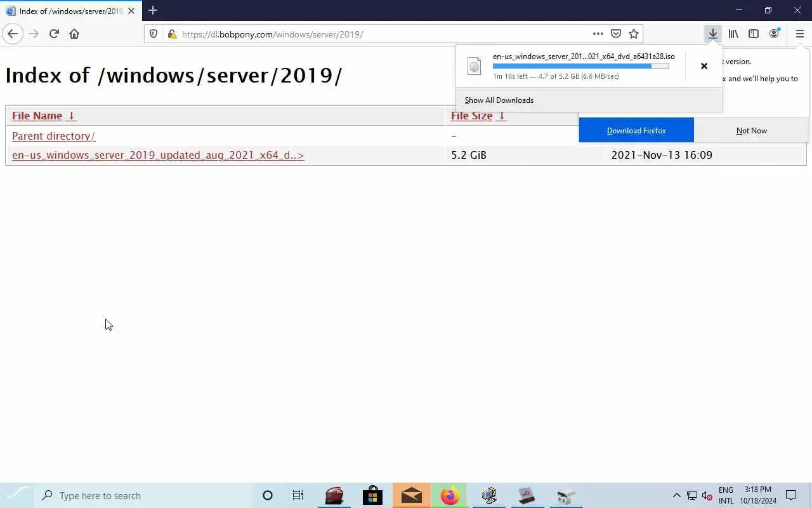
Task: Close the Index of /windows/server tab
Action: click(x=131, y=11)
